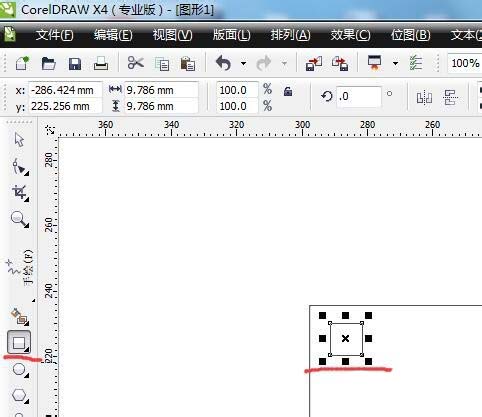The height and width of the screenshot is (417, 482).
Task: Print the document with printer icon
Action: click(101, 63)
